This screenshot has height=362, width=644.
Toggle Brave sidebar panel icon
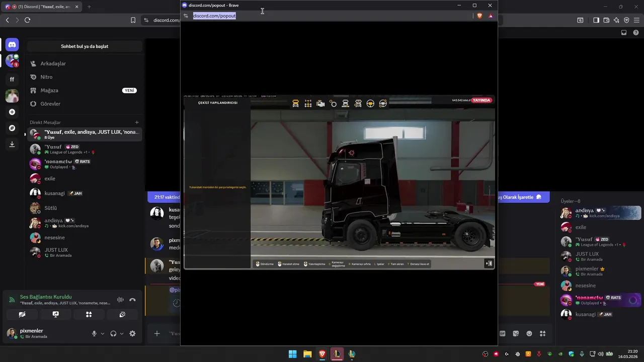pos(596,20)
